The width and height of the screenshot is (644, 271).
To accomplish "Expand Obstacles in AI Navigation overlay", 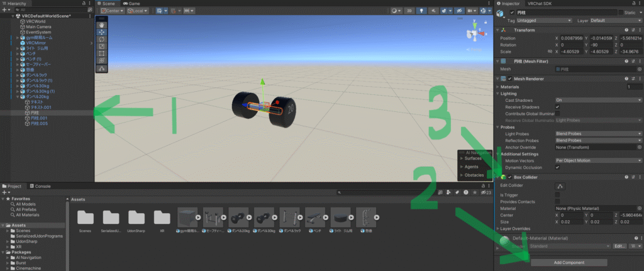I will pyautogui.click(x=462, y=175).
